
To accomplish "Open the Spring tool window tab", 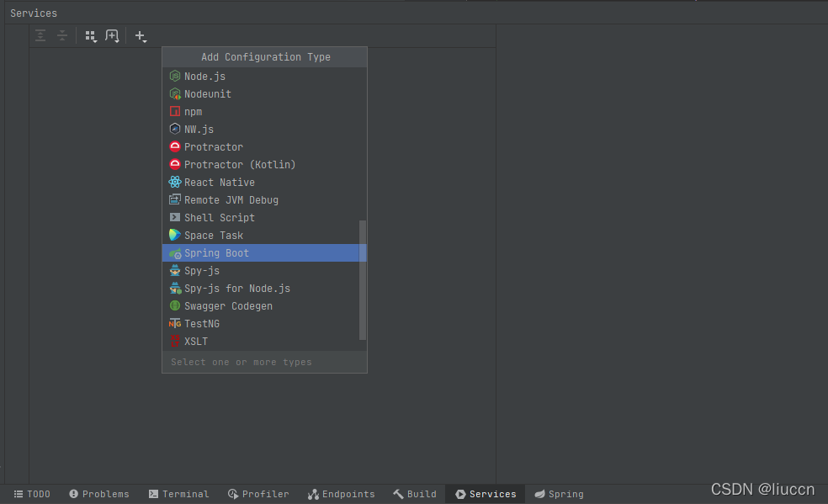I will pos(560,494).
